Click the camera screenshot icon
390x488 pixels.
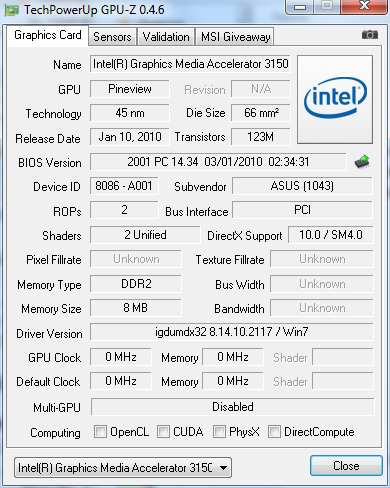point(370,35)
